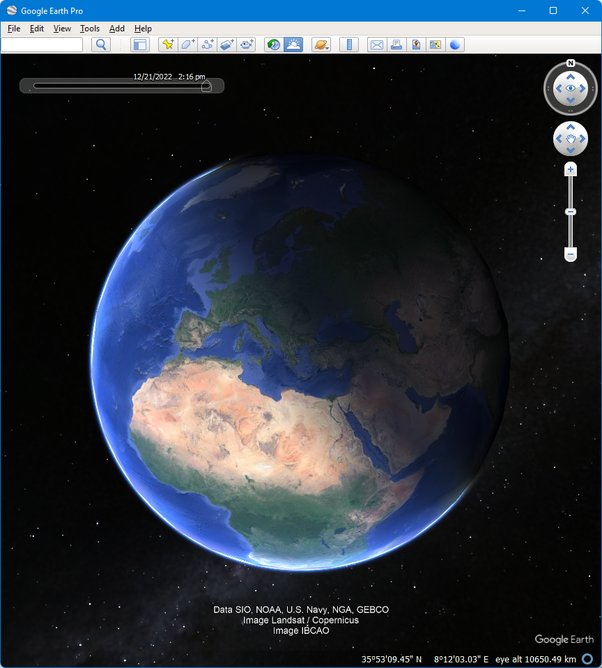This screenshot has height=668, width=602.
Task: Click the zoom out minus button
Action: point(570,254)
